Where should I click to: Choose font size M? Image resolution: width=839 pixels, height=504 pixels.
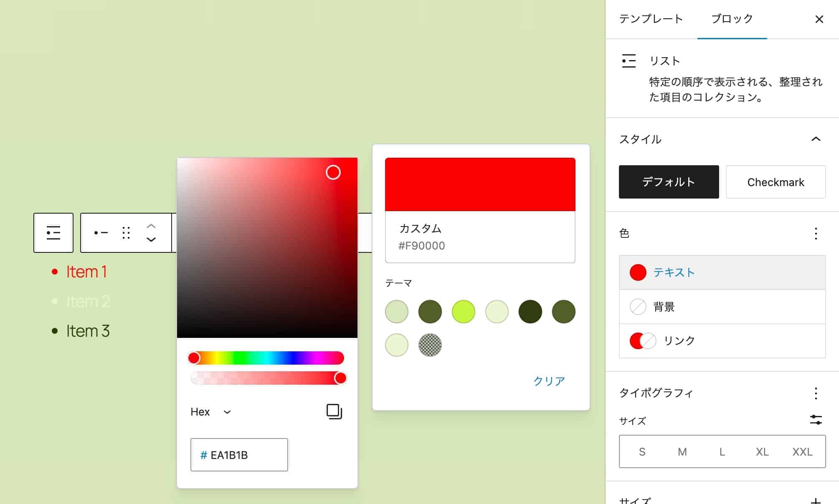(682, 451)
